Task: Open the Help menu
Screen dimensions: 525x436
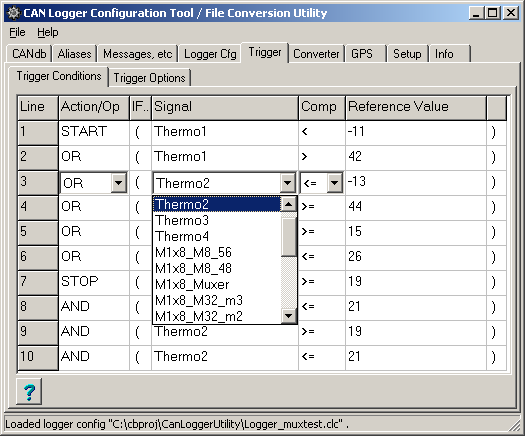Action: pos(48,32)
